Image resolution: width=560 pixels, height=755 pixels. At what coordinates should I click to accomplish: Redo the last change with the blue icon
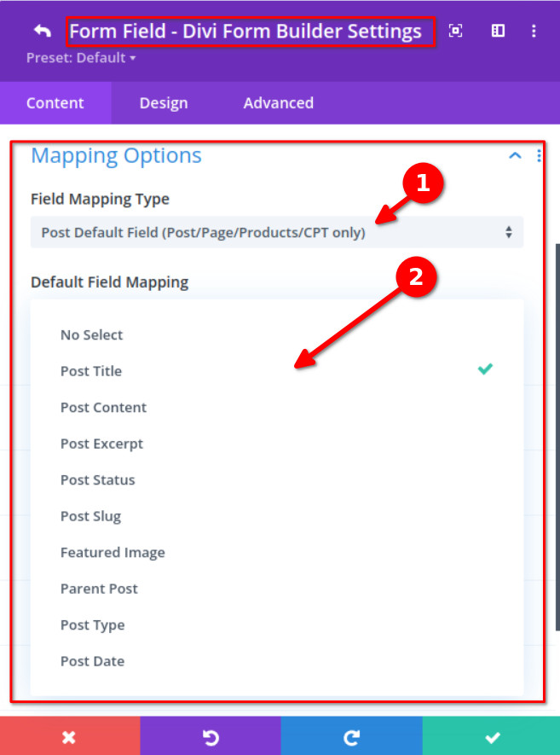point(350,735)
